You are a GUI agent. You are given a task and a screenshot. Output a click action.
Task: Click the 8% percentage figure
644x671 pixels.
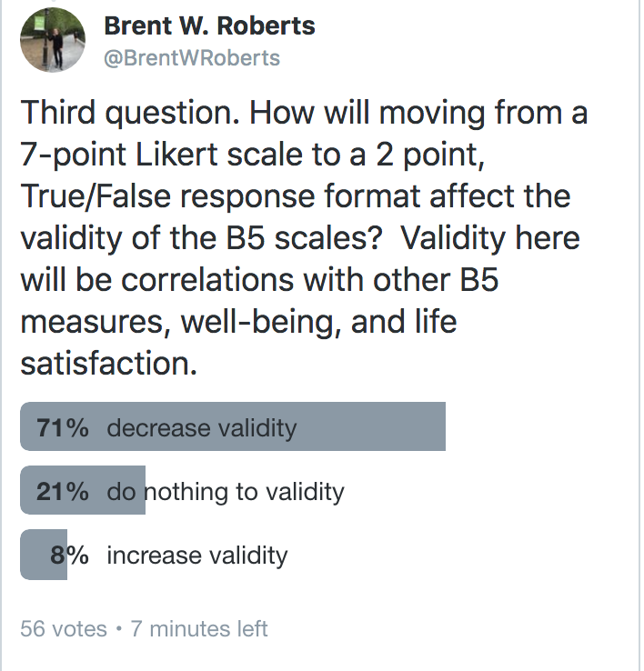click(70, 555)
